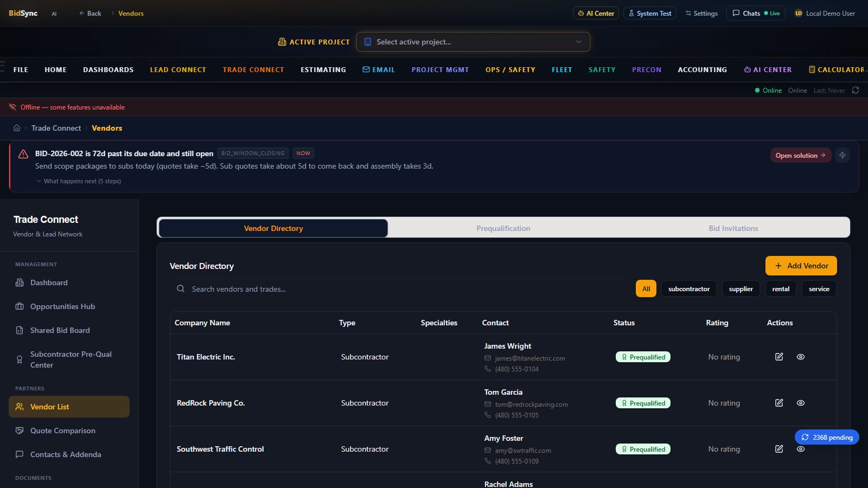868x488 pixels.
Task: Click the sync refresh icon near Last: Never
Action: (x=856, y=90)
